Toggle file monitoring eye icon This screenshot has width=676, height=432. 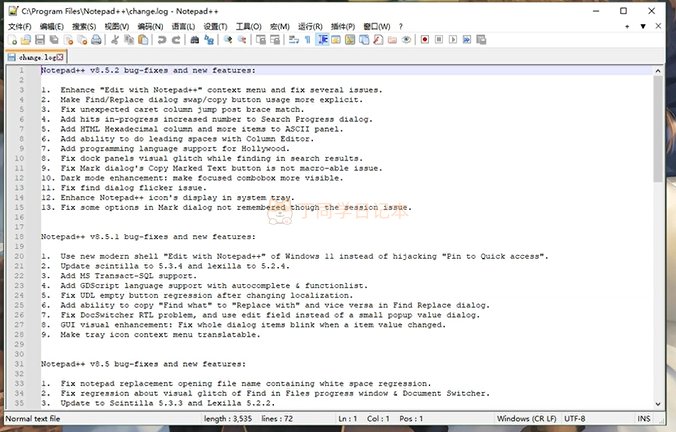(x=406, y=40)
